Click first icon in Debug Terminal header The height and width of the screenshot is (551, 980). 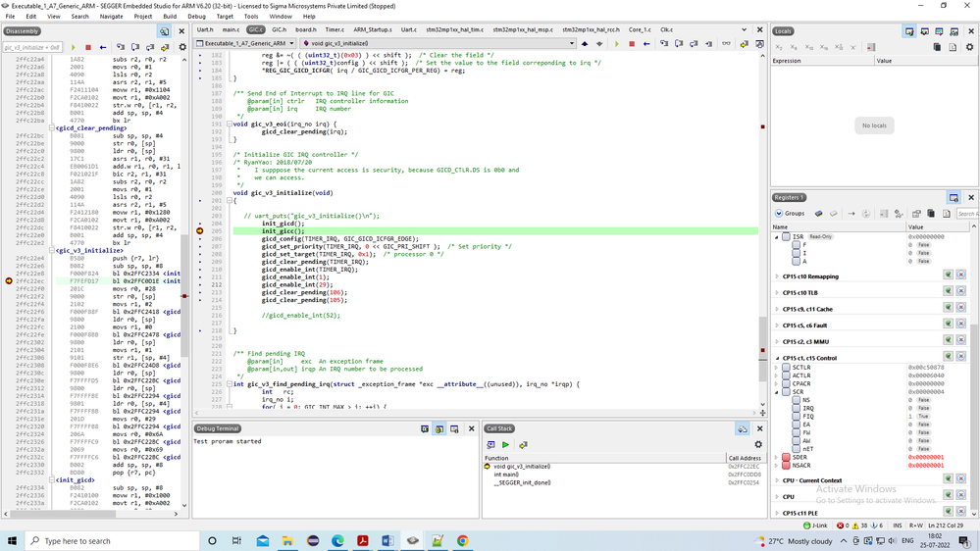[x=425, y=429]
